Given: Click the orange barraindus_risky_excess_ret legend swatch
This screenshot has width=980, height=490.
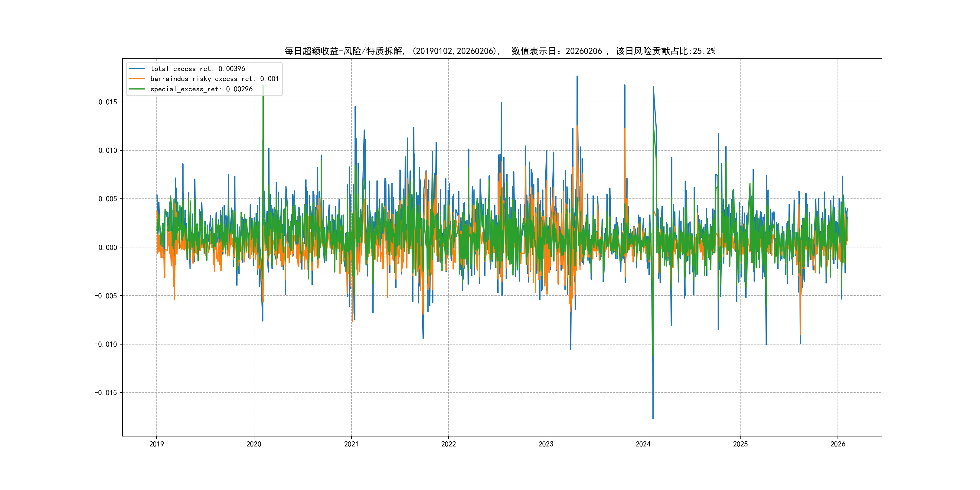Looking at the screenshot, I should 137,79.
